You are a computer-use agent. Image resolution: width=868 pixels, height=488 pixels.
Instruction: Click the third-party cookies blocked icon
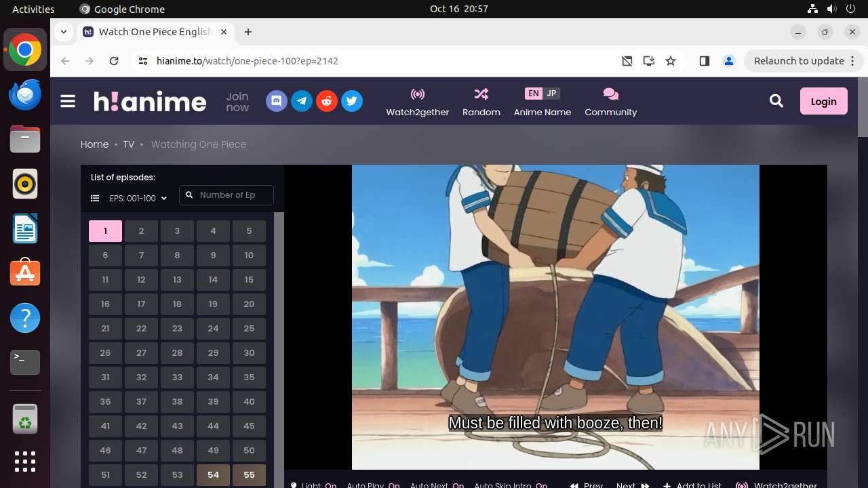(x=627, y=61)
